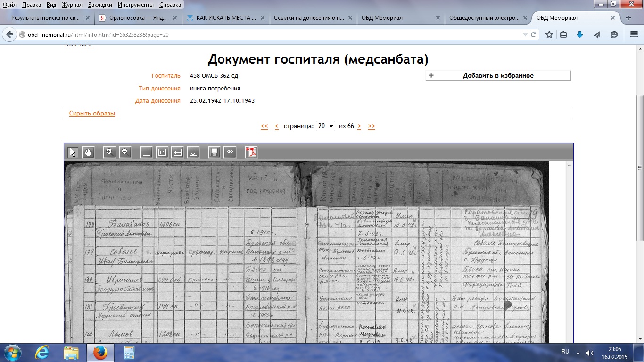
Task: Open the Правка menu
Action: pyautogui.click(x=32, y=5)
